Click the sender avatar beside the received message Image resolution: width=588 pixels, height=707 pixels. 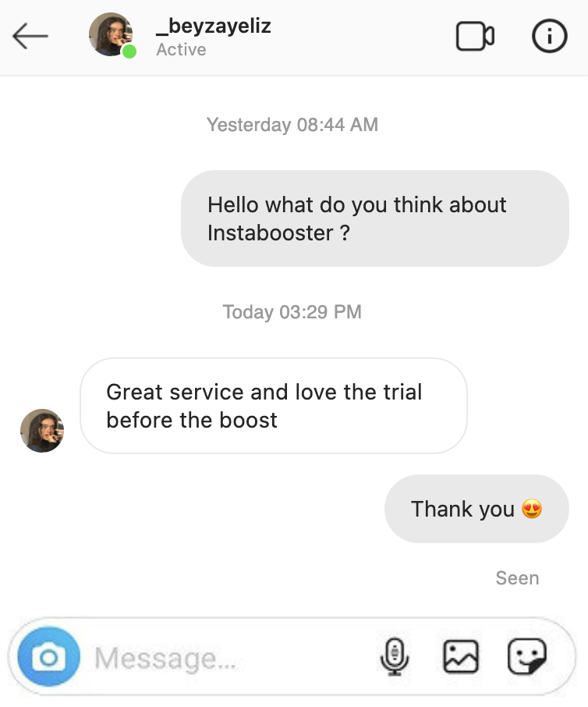point(42,431)
